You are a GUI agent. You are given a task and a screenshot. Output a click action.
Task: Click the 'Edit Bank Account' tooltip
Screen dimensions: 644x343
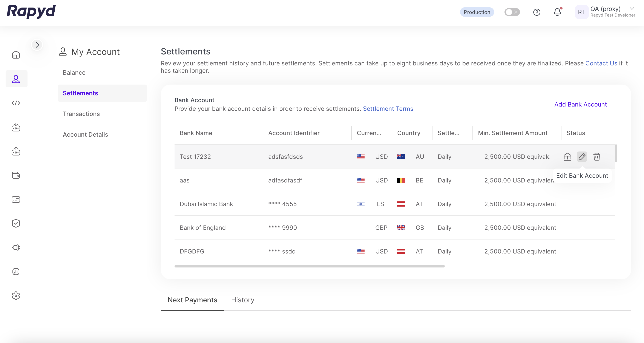582,175
